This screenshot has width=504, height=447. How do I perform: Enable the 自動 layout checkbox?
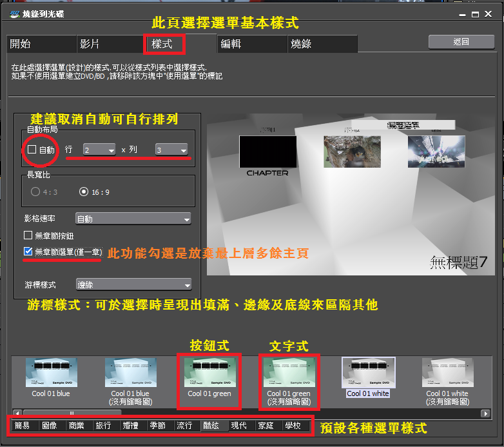[32, 150]
